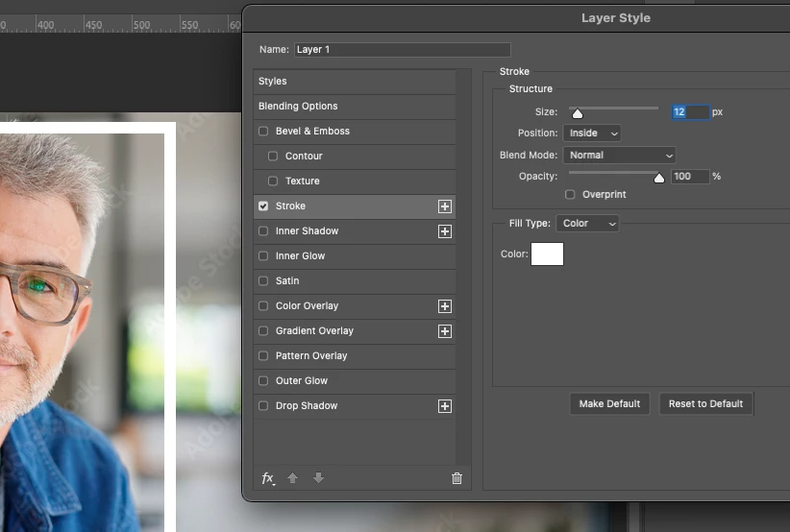Enable the Drop Shadow checkbox

pyautogui.click(x=263, y=405)
